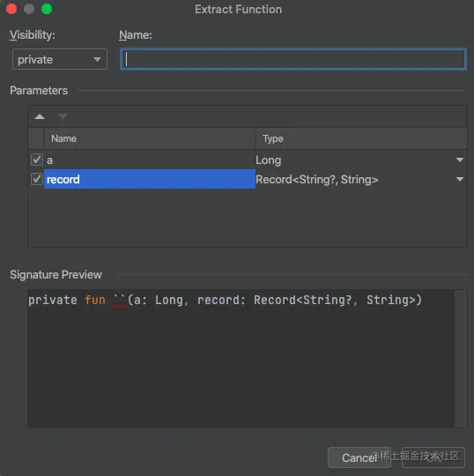Image resolution: width=474 pixels, height=476 pixels.
Task: Toggle checkbox for parameter a
Action: tap(37, 160)
